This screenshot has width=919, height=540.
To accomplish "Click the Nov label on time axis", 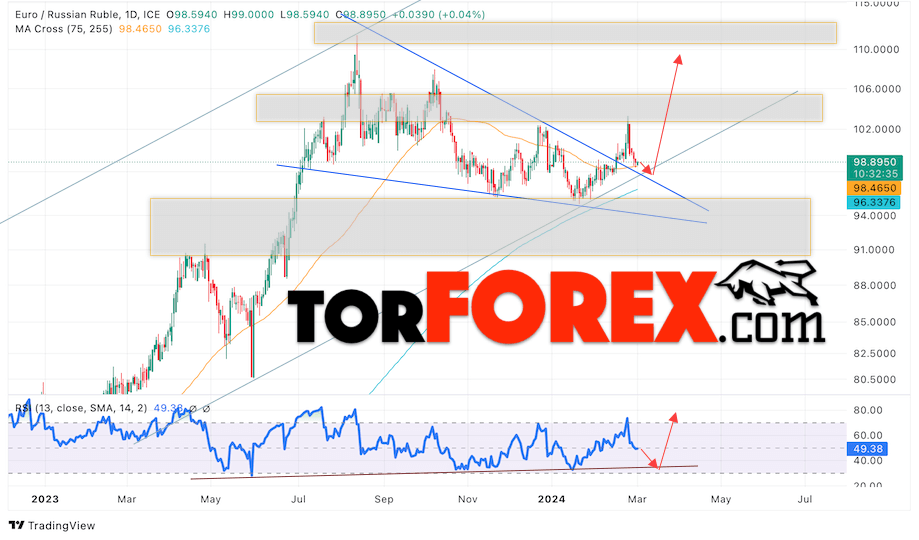I will 468,500.
